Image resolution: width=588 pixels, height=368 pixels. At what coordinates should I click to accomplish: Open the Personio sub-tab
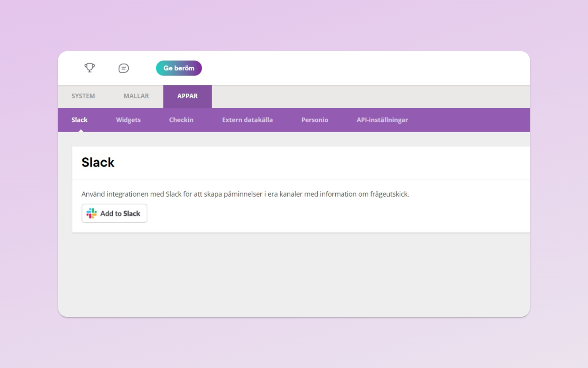tap(315, 120)
